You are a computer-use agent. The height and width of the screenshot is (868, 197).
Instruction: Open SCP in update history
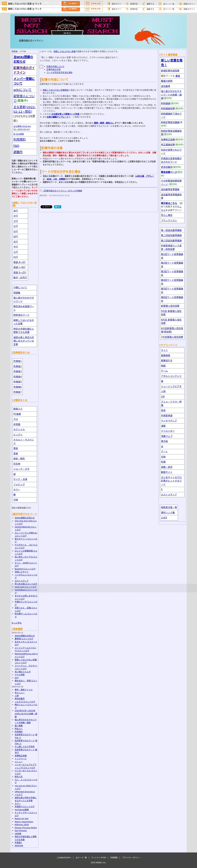point(16,678)
